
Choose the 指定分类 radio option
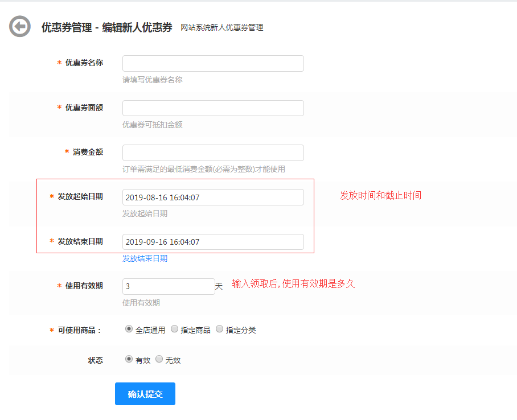point(220,329)
